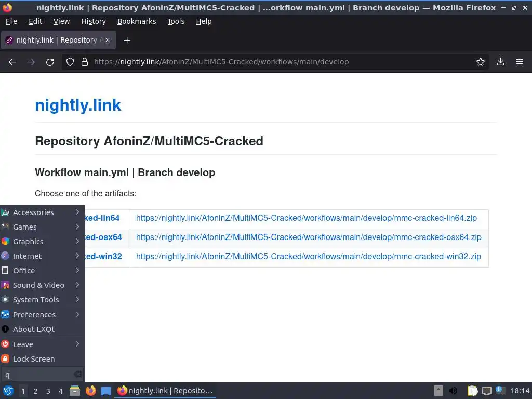The height and width of the screenshot is (399, 532).
Task: Open the Bookmarks menu
Action: pos(137,21)
